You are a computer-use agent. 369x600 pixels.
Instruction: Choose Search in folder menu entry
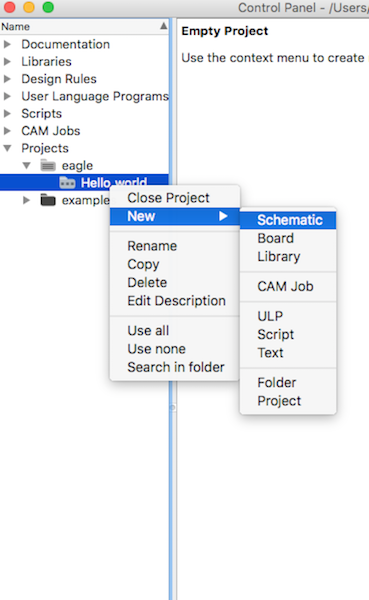click(x=175, y=367)
